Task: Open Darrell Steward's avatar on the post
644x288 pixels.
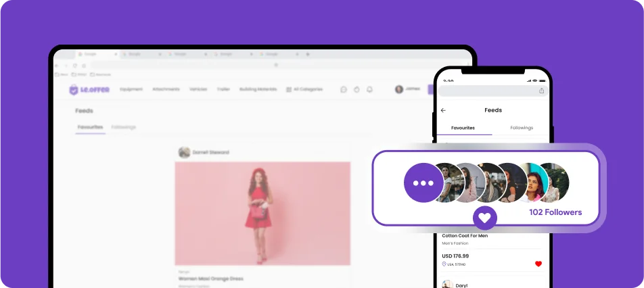Action: (184, 152)
